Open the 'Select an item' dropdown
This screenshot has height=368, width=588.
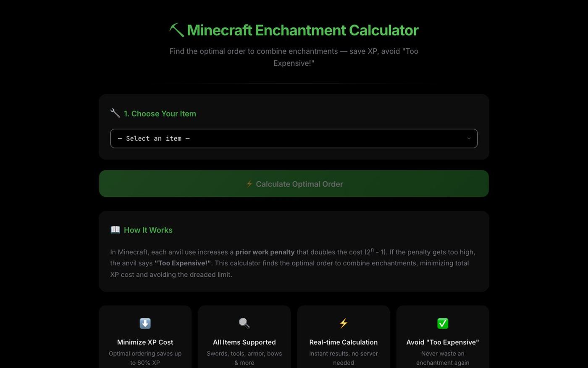(x=294, y=138)
